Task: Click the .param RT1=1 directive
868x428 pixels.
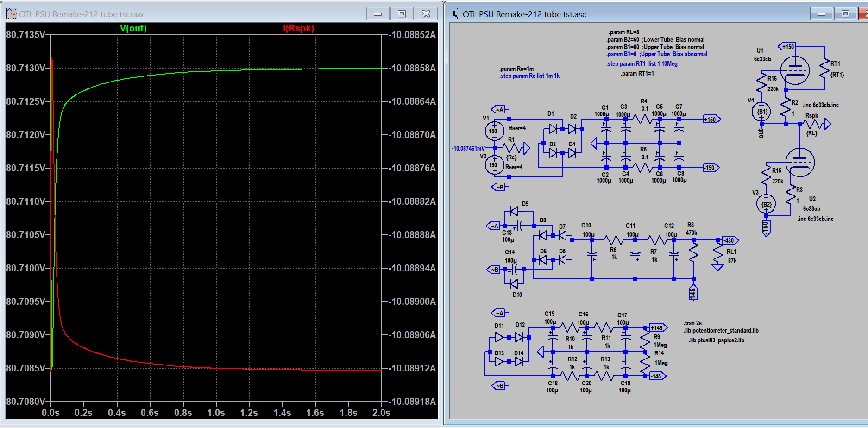Action: click(x=637, y=74)
